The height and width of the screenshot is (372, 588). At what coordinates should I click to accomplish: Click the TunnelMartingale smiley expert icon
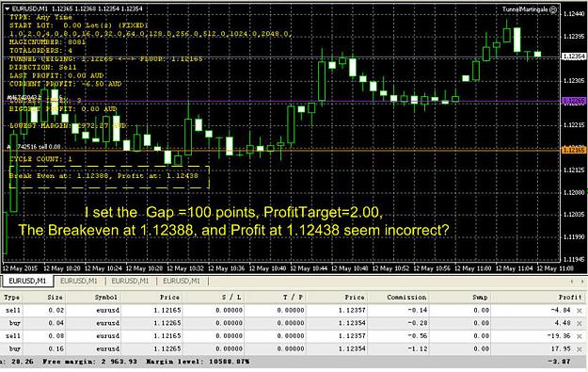[553, 10]
